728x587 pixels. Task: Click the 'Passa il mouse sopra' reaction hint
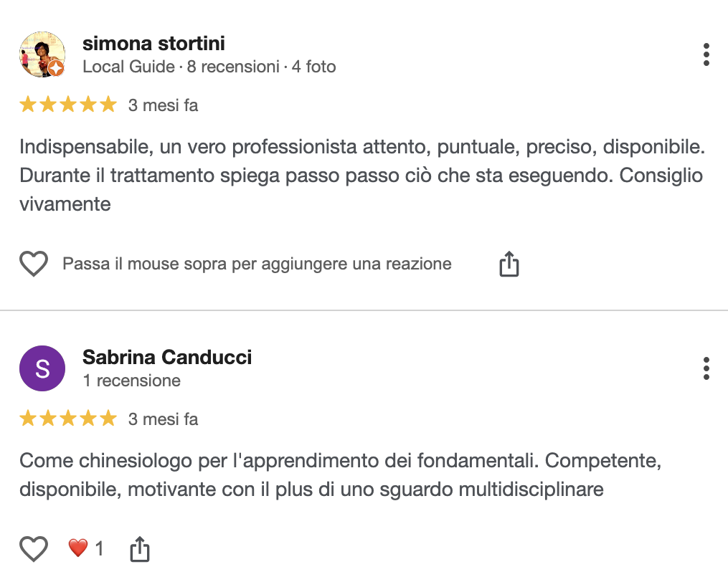(257, 264)
